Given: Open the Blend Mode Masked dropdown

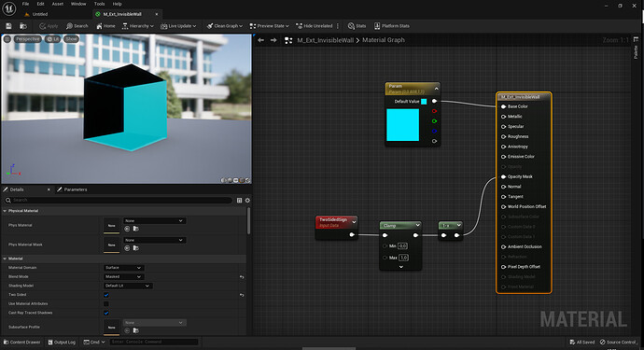Looking at the screenshot, I should click(x=123, y=277).
